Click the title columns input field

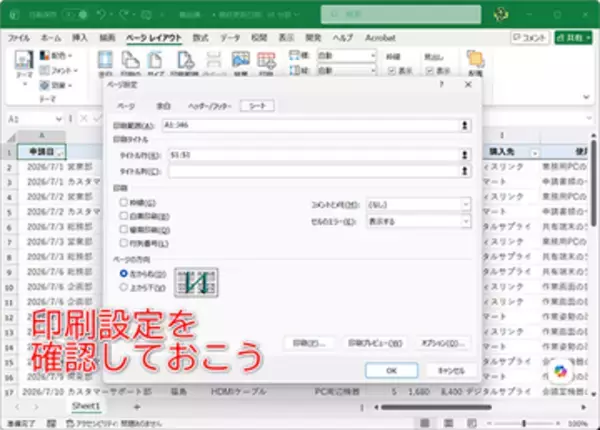tap(313, 171)
